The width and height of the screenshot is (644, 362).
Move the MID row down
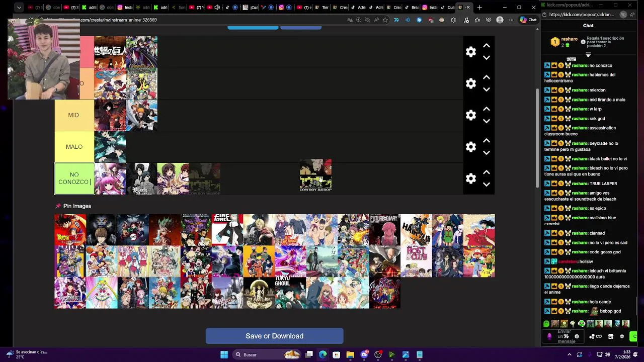487,121
